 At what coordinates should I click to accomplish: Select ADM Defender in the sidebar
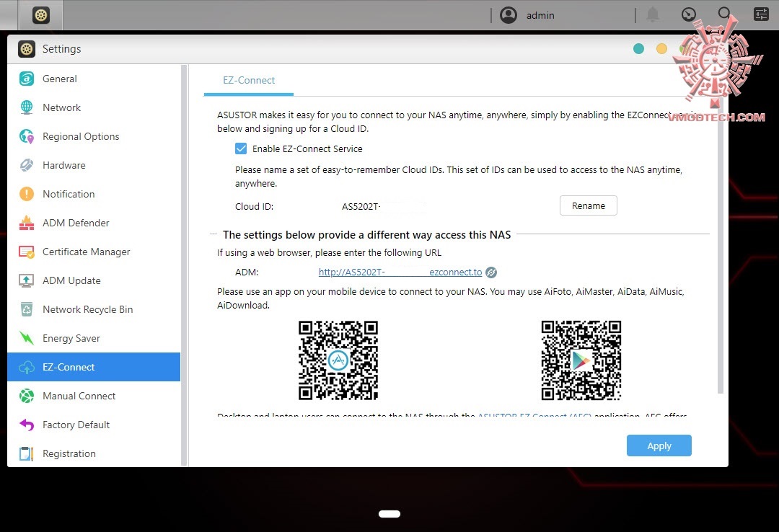click(x=94, y=223)
